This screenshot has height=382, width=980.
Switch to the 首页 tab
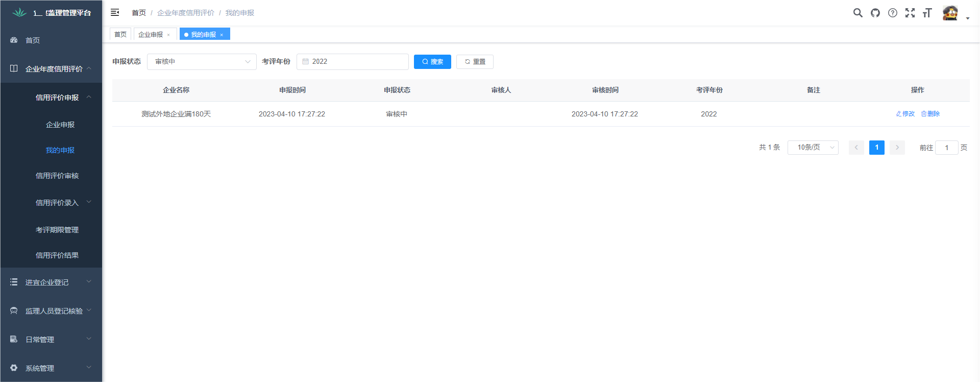(120, 34)
